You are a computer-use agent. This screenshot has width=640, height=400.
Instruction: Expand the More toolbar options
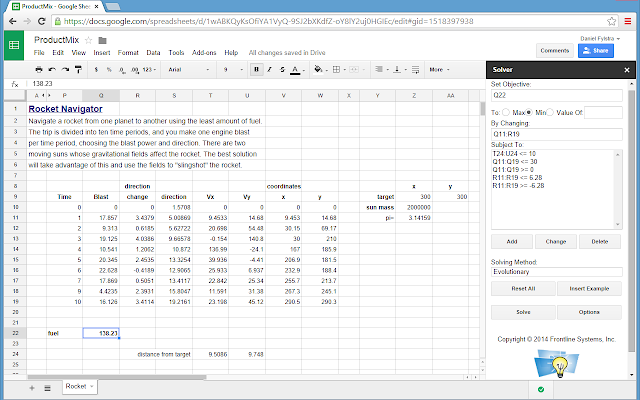tap(439, 70)
